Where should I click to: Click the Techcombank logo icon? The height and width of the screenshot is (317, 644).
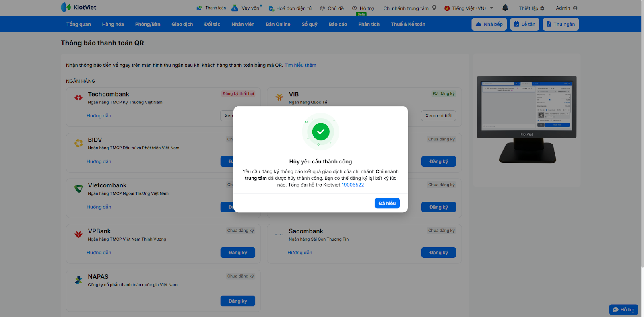point(78,97)
